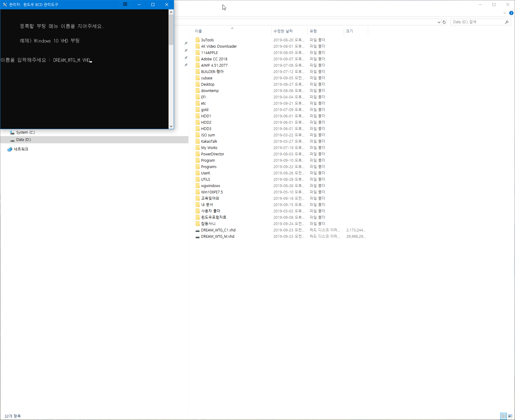Select the Programs folder
The image size is (515, 420).
pos(209,167)
